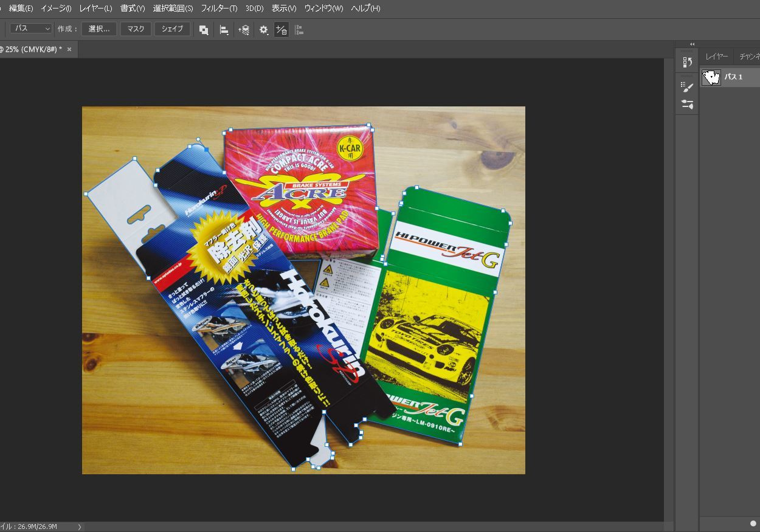Open the gear settings dropdown for pen options

coord(263,29)
